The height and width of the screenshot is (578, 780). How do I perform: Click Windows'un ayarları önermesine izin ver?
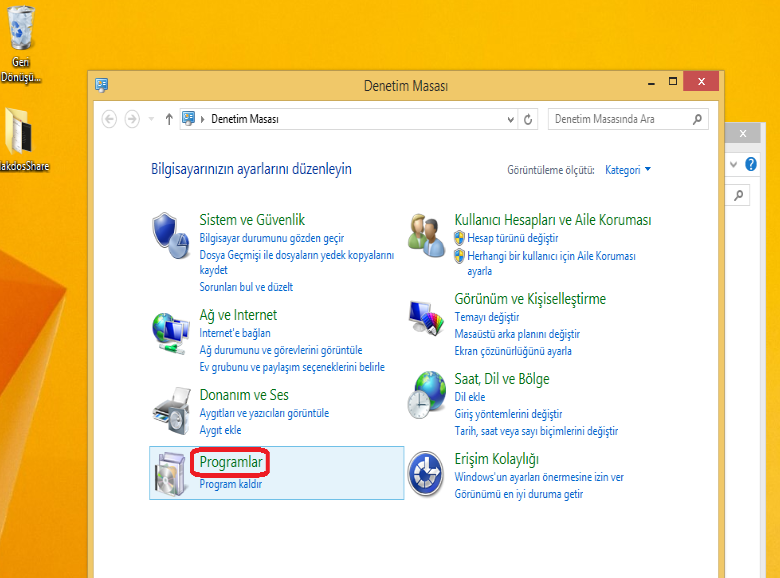point(539,477)
